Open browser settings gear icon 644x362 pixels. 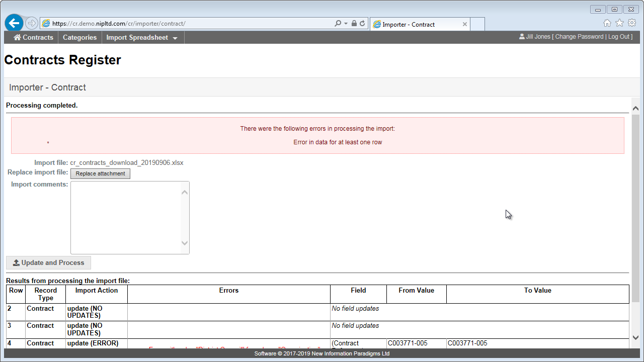point(631,23)
